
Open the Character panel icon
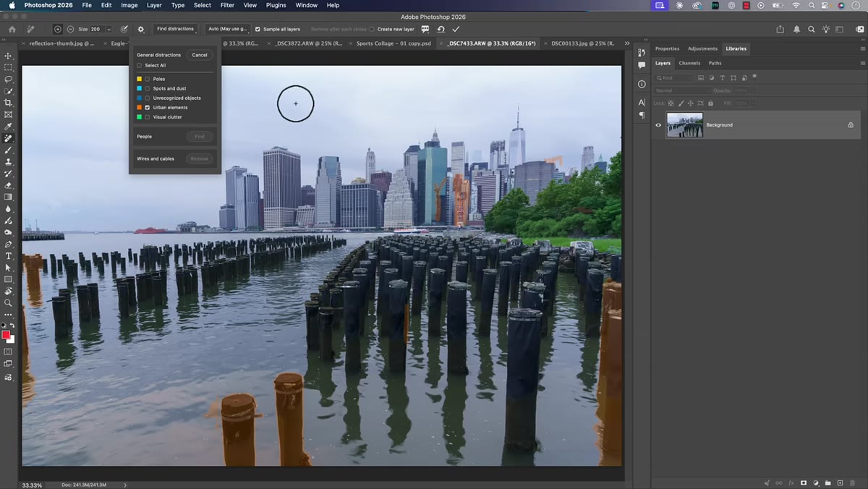click(642, 103)
